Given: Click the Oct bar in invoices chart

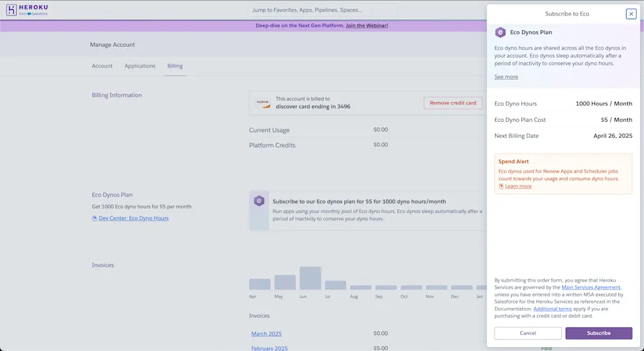Looking at the screenshot, I should 411,287.
